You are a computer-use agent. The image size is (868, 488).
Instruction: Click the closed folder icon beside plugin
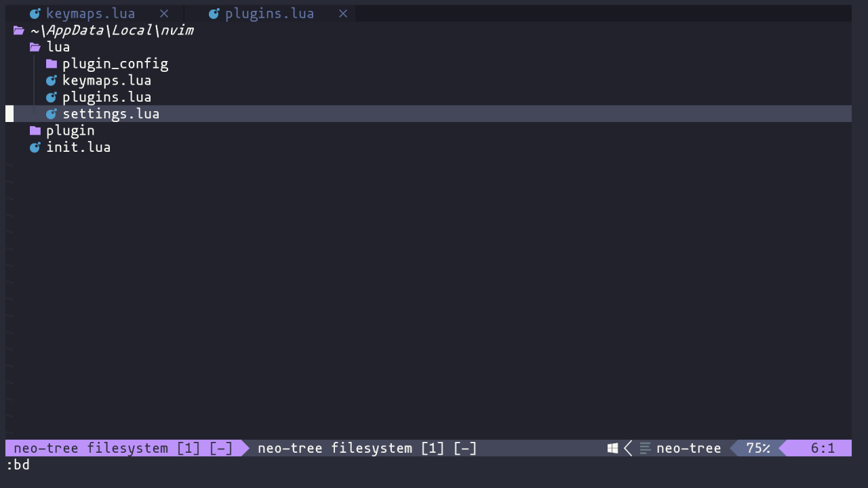tap(35, 130)
